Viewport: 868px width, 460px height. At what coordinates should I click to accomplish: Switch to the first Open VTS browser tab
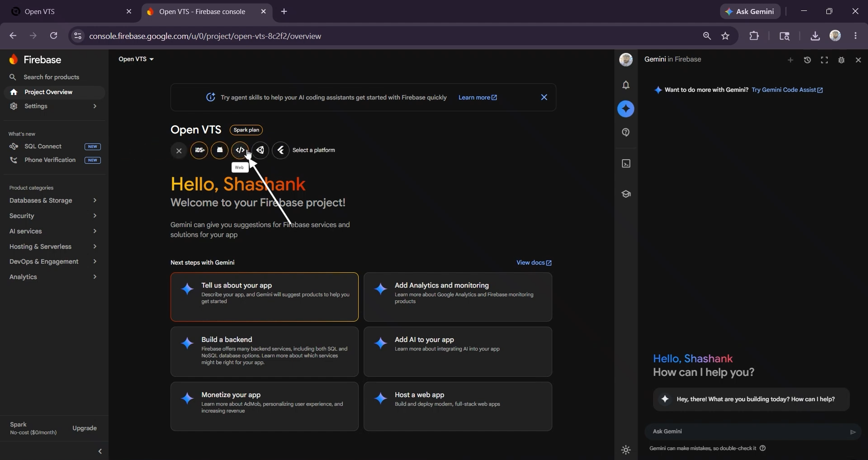[x=68, y=12]
